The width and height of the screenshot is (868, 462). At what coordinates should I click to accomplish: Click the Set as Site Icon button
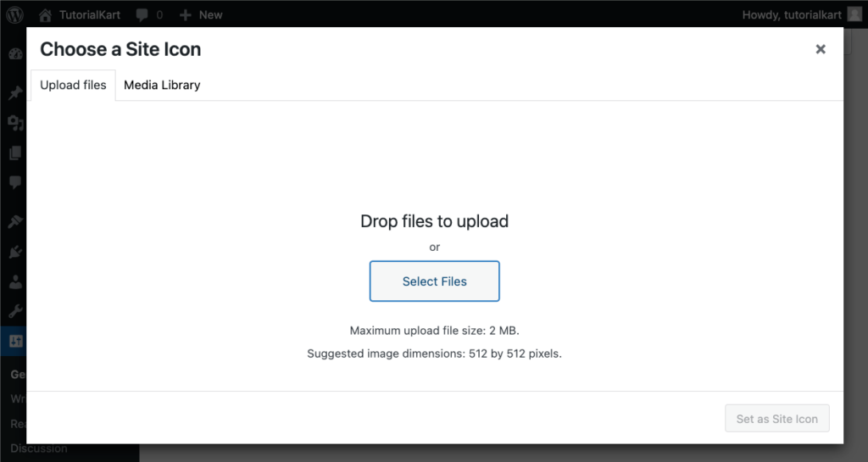coord(776,418)
